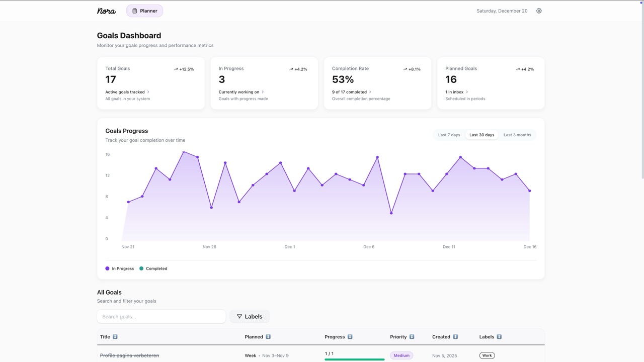Toggle the Completed legend series
This screenshot has width=644, height=362.
point(153,268)
